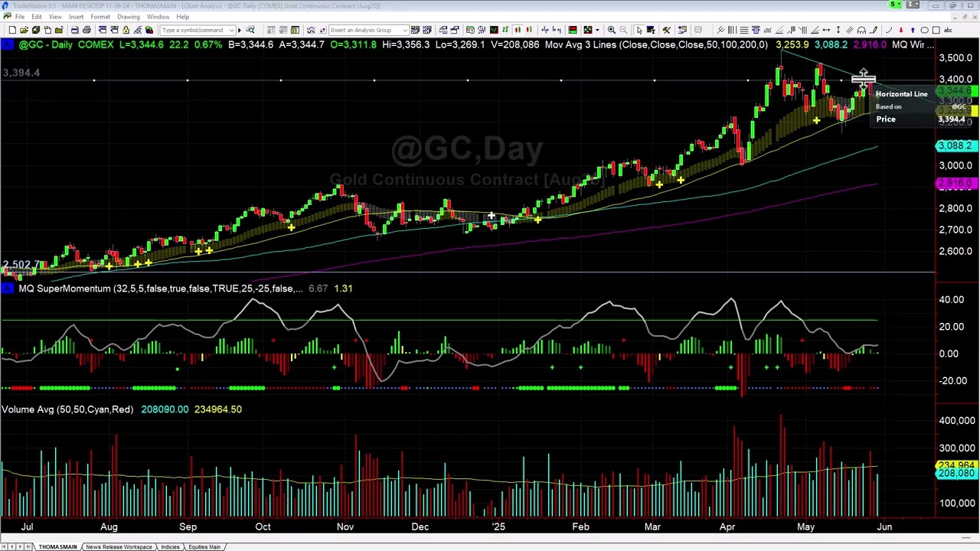Select the Zoom Out tool
Viewport: 980px width, 551px height.
[x=622, y=30]
